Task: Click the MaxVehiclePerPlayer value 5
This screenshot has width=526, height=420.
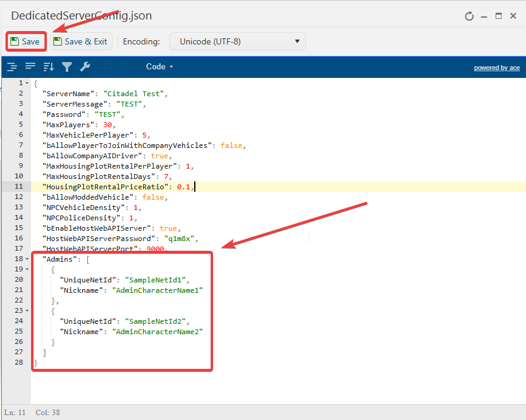Action: pyautogui.click(x=144, y=135)
